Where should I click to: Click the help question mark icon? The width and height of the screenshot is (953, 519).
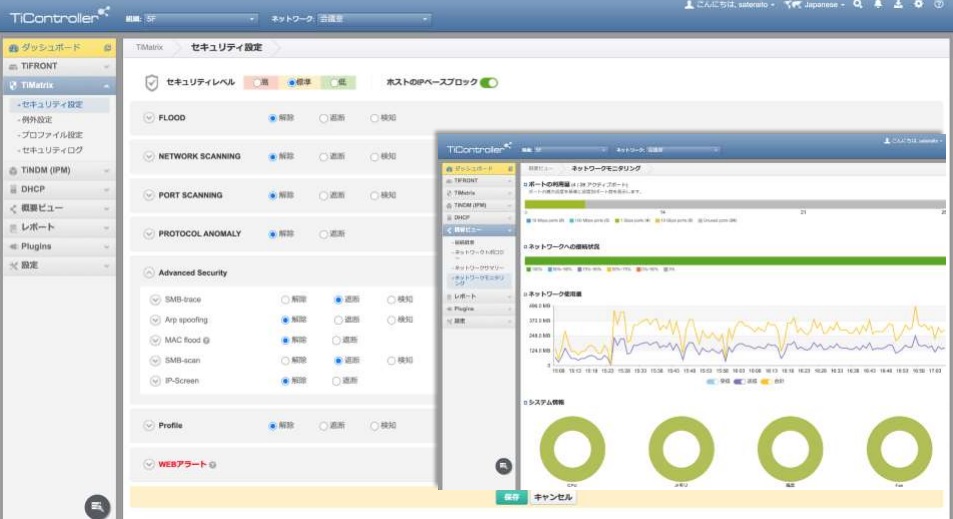click(x=938, y=4)
